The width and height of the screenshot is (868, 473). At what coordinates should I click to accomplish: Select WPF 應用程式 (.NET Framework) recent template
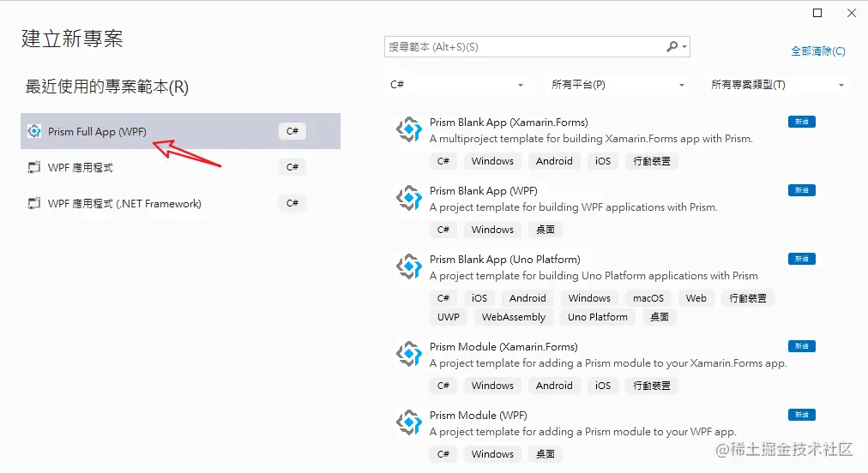180,203
